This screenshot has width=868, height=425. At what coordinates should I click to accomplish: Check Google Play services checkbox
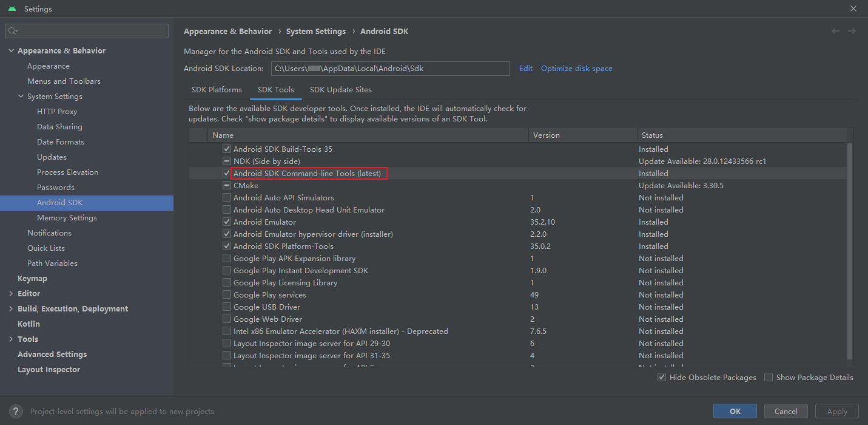[x=227, y=294]
